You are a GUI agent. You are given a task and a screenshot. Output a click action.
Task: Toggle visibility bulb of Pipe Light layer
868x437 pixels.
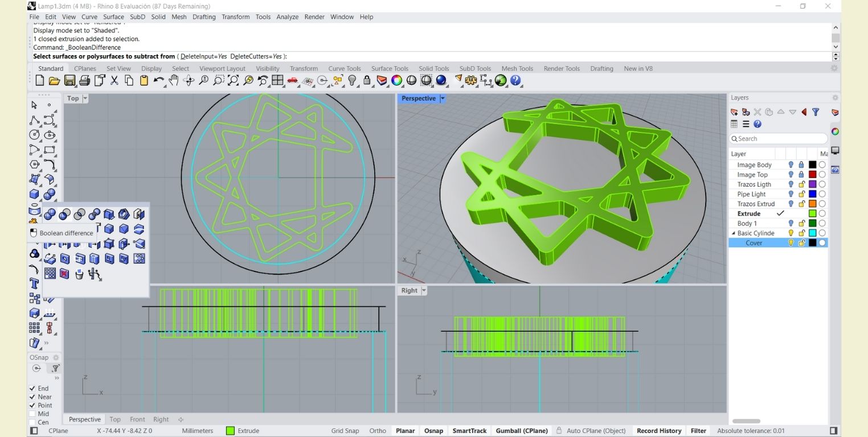coord(791,194)
